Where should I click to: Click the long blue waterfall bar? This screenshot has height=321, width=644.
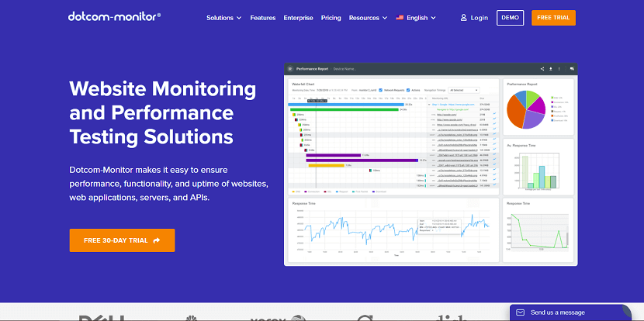(x=346, y=105)
